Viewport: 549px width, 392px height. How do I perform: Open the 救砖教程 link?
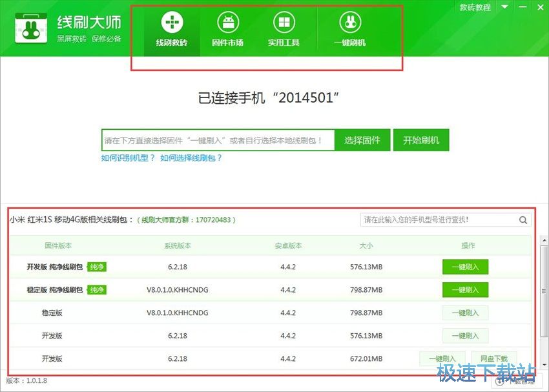pos(475,7)
